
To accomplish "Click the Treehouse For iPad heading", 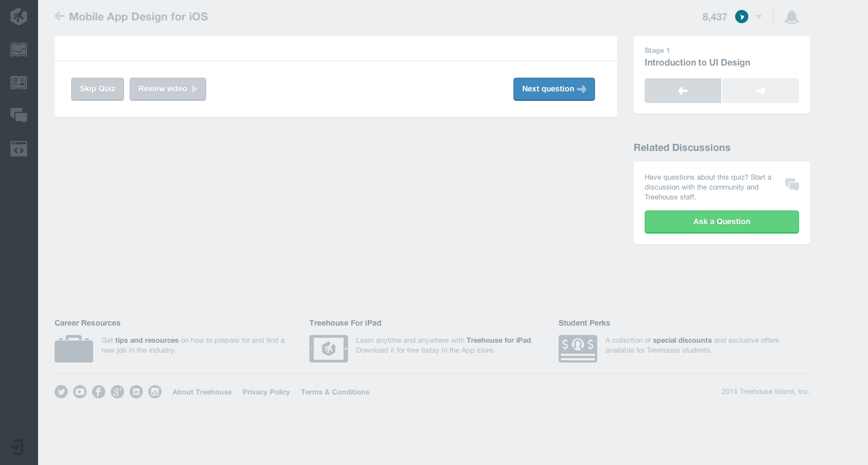I will point(345,323).
